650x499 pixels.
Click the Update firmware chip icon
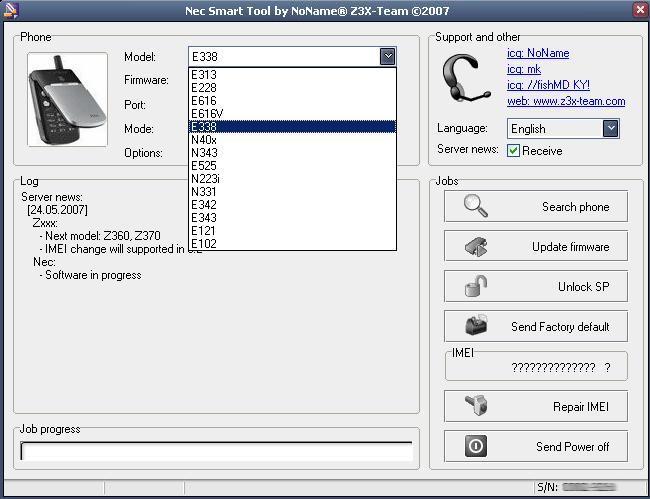click(x=476, y=247)
